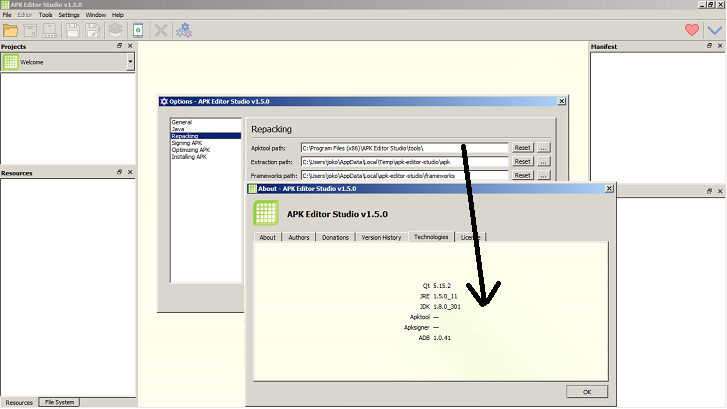Select General in Options list
This screenshot has width=727, height=409.
point(182,122)
